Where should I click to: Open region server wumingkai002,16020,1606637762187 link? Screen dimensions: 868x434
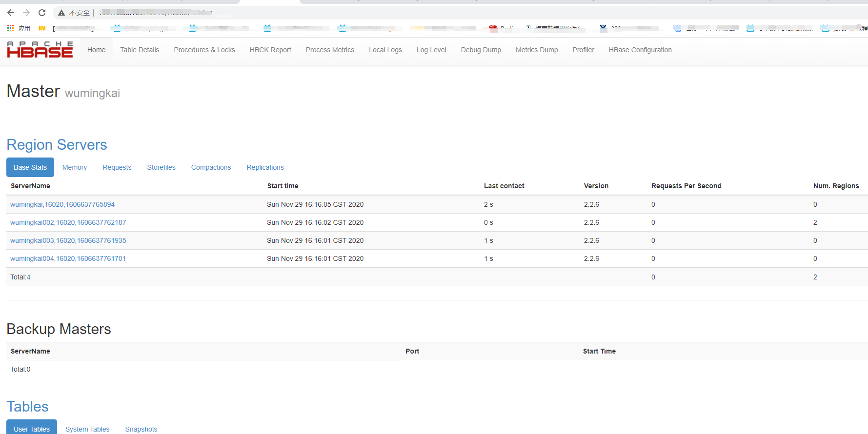click(x=68, y=222)
